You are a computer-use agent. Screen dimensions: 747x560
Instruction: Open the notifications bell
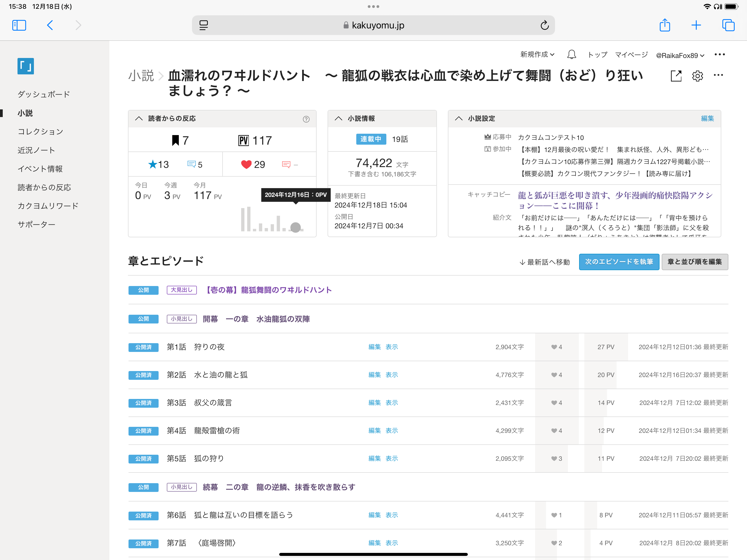click(571, 55)
